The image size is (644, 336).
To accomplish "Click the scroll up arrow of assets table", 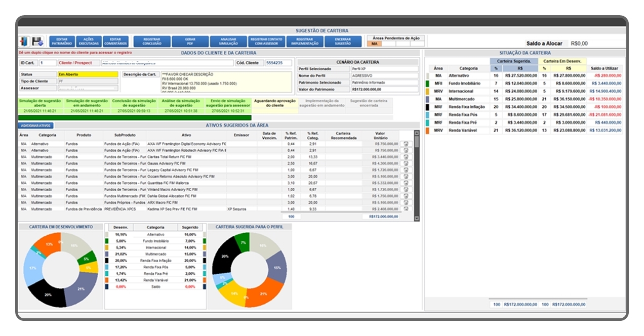I will 417,134.
